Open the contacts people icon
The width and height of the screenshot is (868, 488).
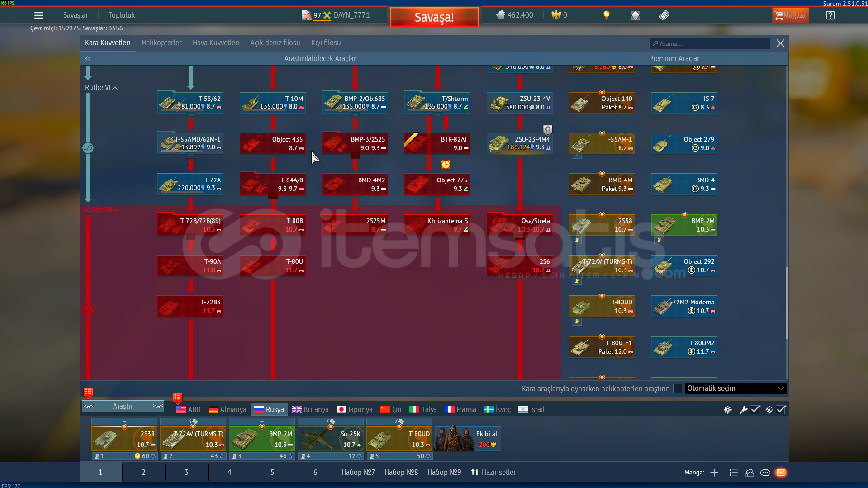[x=749, y=473]
